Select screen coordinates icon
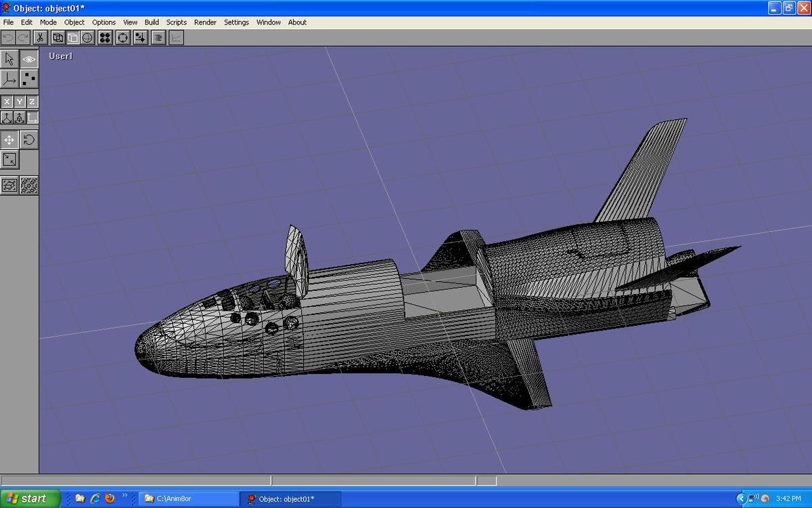Image resolution: width=812 pixels, height=508 pixels. point(32,118)
